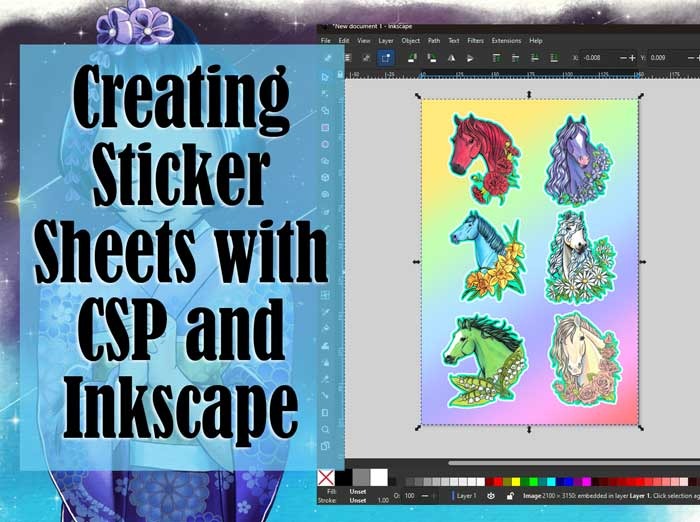Open the Filters menu
This screenshot has height=522, width=700.
pos(475,41)
